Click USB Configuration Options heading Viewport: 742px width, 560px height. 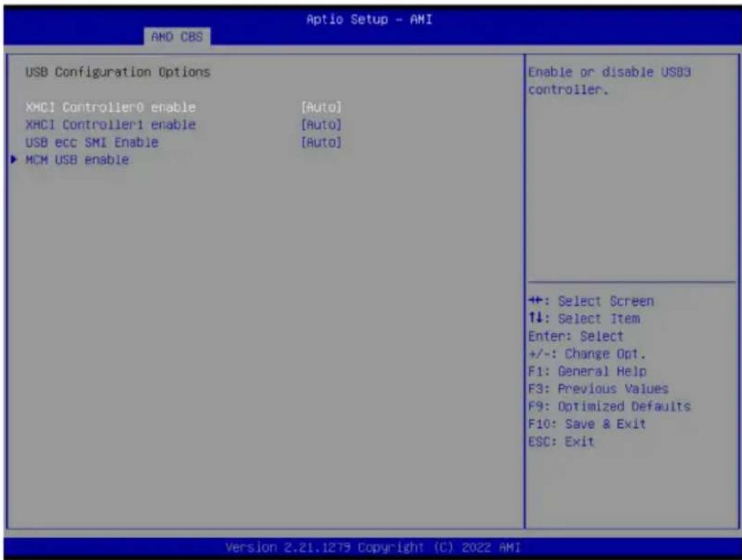click(118, 73)
